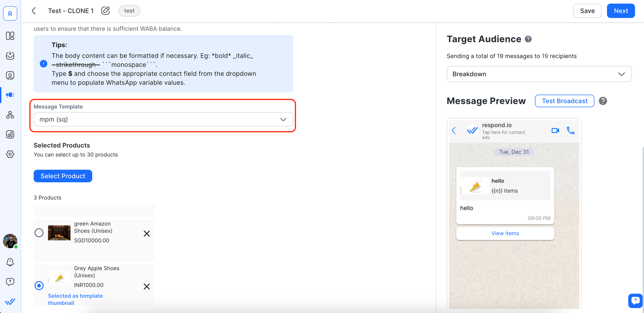Viewport: 644px width, 313px height.
Task: Click the Select Product button
Action: pyautogui.click(x=63, y=176)
